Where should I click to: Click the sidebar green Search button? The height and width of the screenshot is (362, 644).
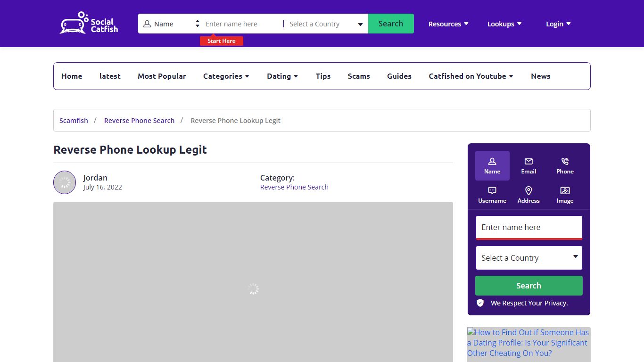(528, 286)
